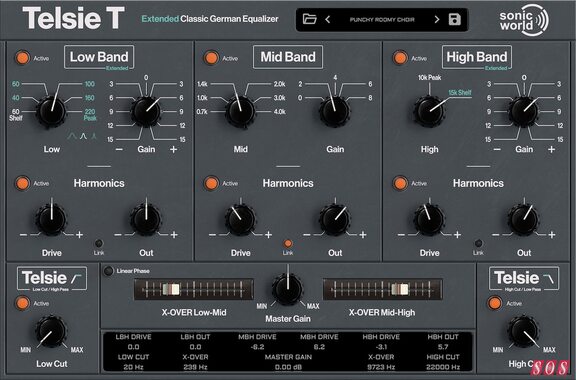Click the X-OVER 239 Hz readout

point(195,362)
